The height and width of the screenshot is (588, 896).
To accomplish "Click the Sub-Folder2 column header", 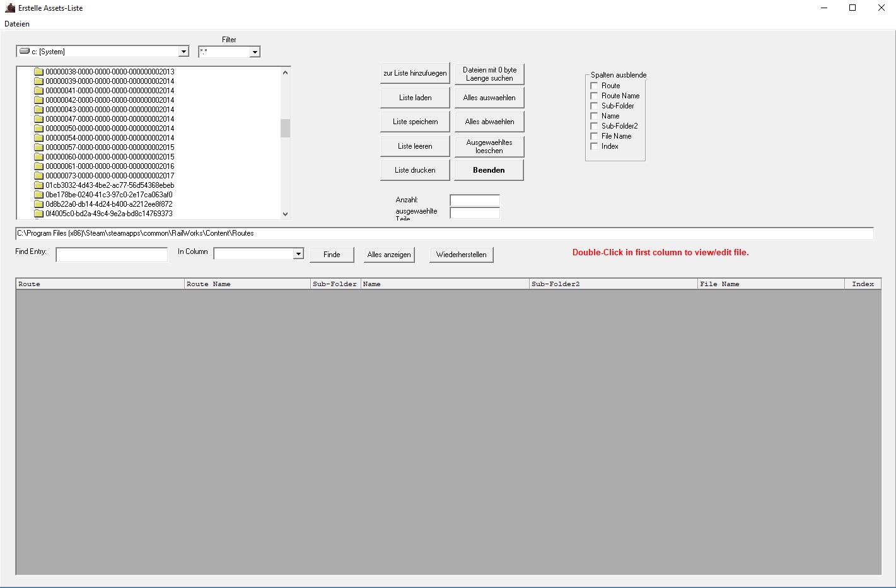I will click(x=614, y=284).
